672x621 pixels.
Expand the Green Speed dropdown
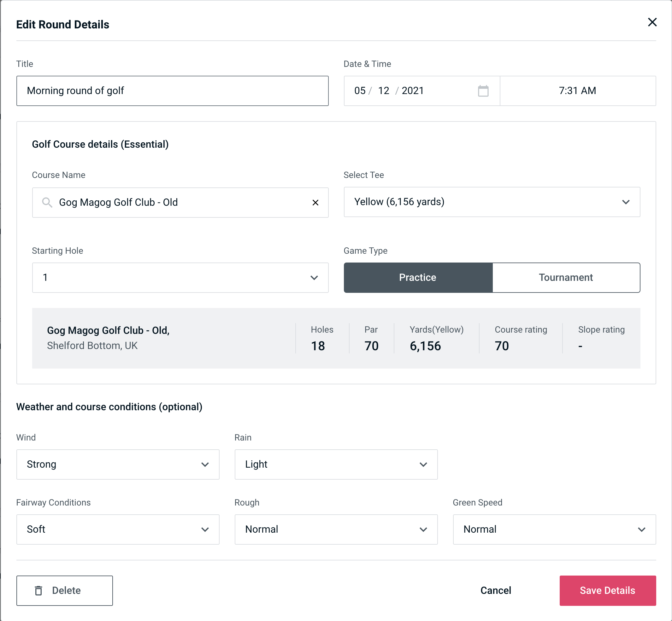[x=554, y=529]
